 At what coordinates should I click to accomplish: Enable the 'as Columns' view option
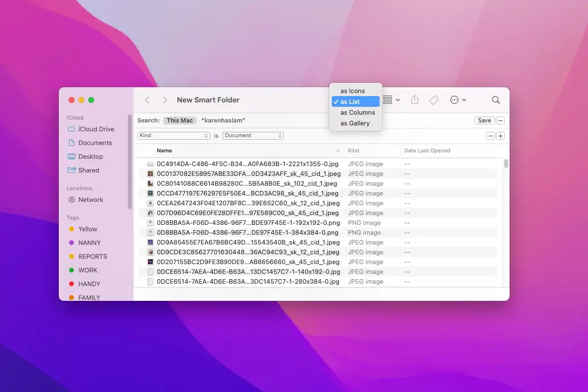pos(357,112)
